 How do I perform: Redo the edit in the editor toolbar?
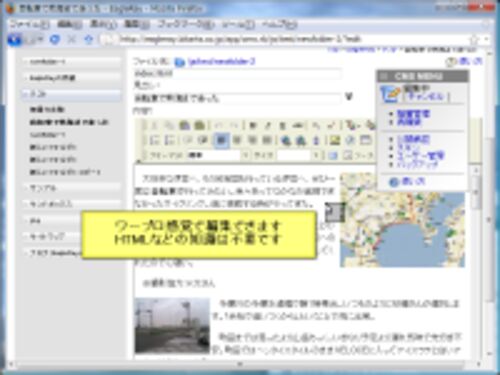pyautogui.click(x=234, y=125)
